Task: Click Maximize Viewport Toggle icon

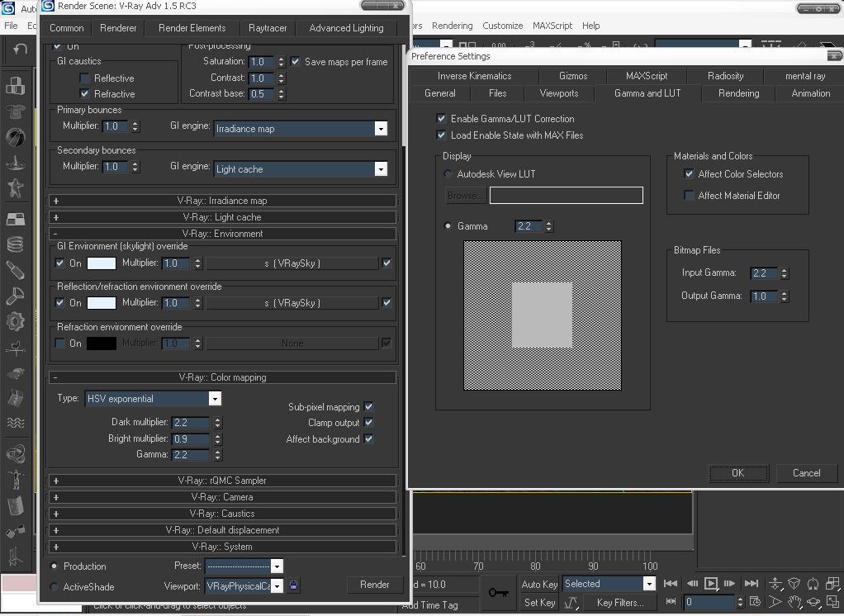Action: [x=832, y=602]
